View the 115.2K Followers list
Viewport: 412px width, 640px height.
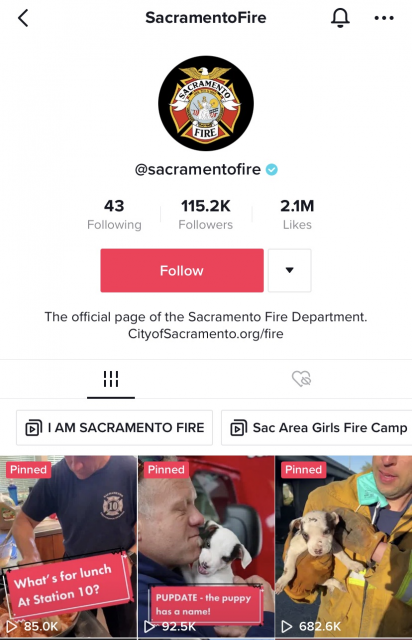(206, 214)
